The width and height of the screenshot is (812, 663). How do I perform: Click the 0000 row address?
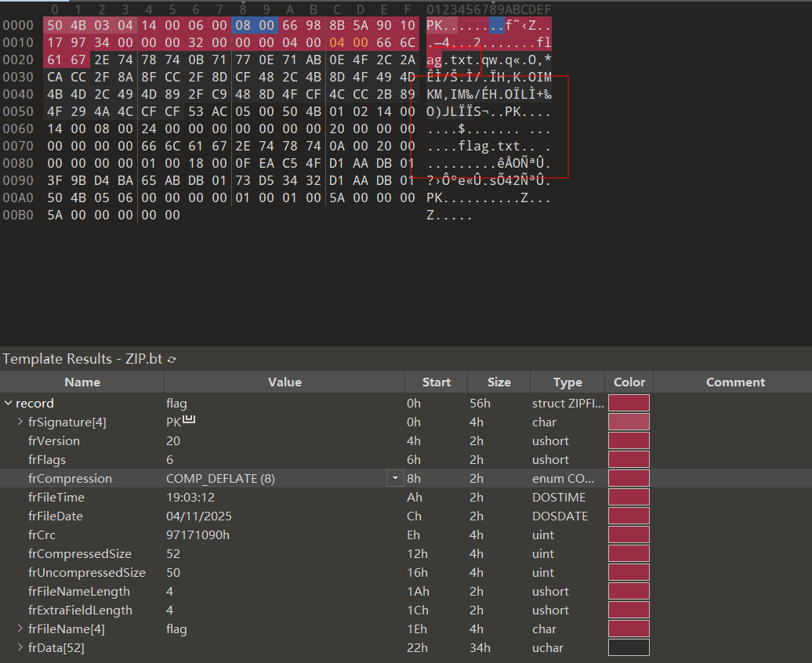click(18, 25)
